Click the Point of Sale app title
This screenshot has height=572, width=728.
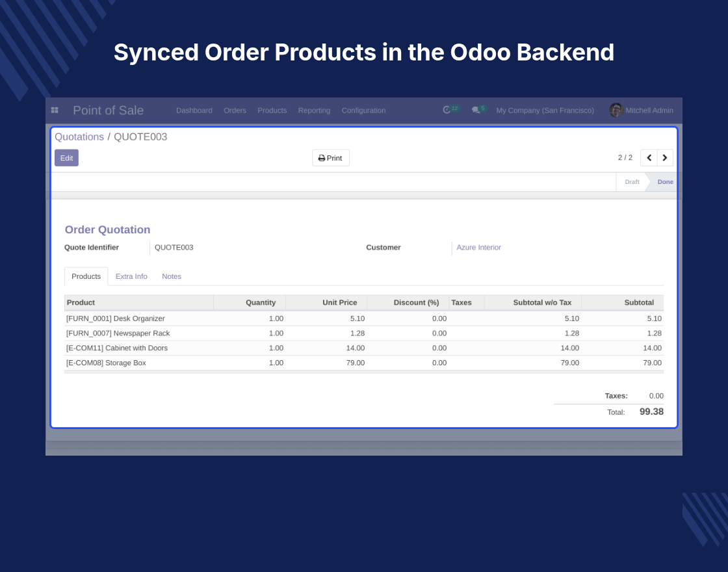click(x=108, y=110)
